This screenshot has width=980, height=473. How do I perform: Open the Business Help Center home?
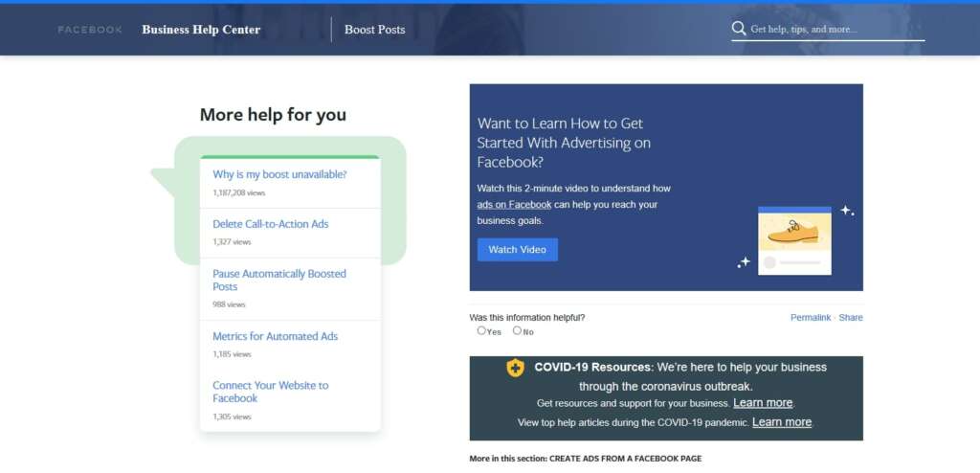tap(201, 30)
